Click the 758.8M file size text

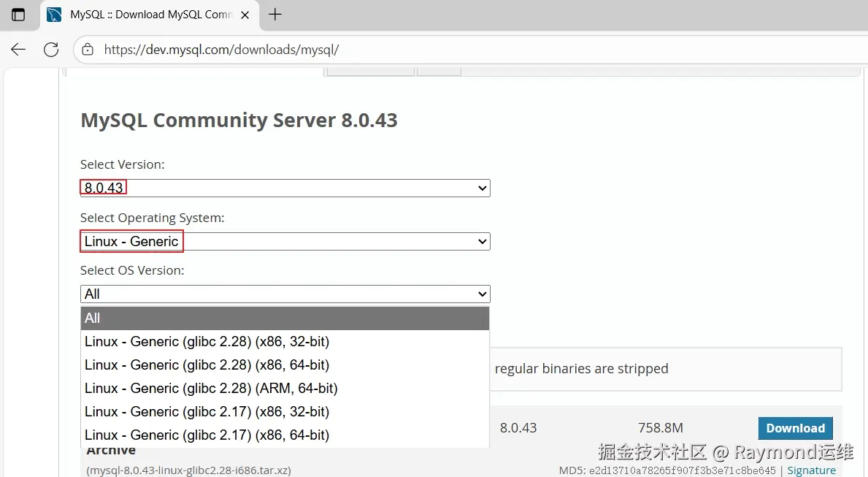[x=661, y=428]
